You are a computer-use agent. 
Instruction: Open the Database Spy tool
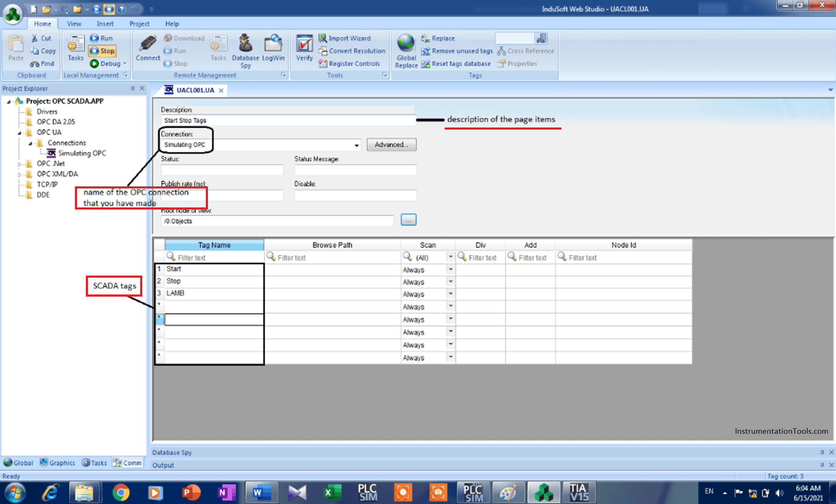(245, 51)
